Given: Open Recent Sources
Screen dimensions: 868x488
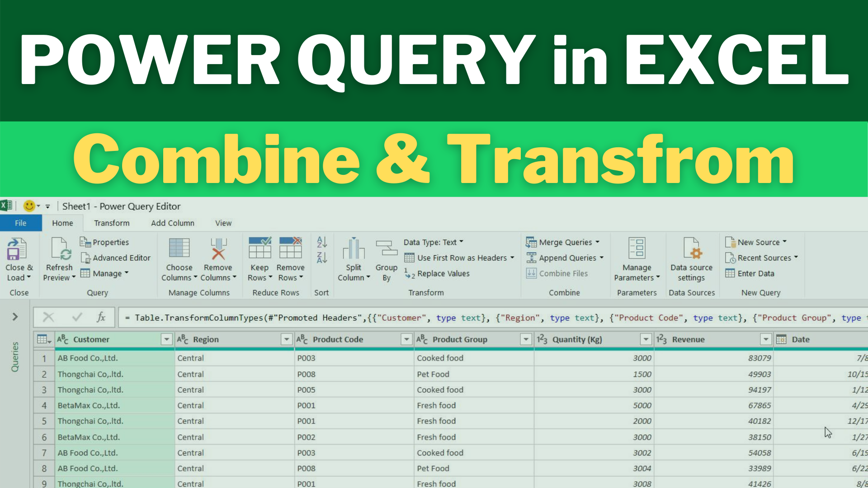Looking at the screenshot, I should pyautogui.click(x=762, y=258).
